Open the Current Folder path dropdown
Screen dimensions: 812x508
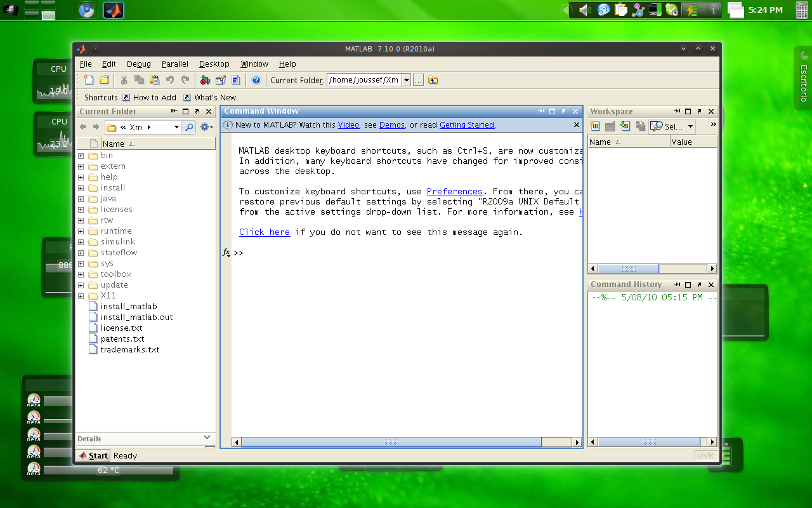point(407,80)
